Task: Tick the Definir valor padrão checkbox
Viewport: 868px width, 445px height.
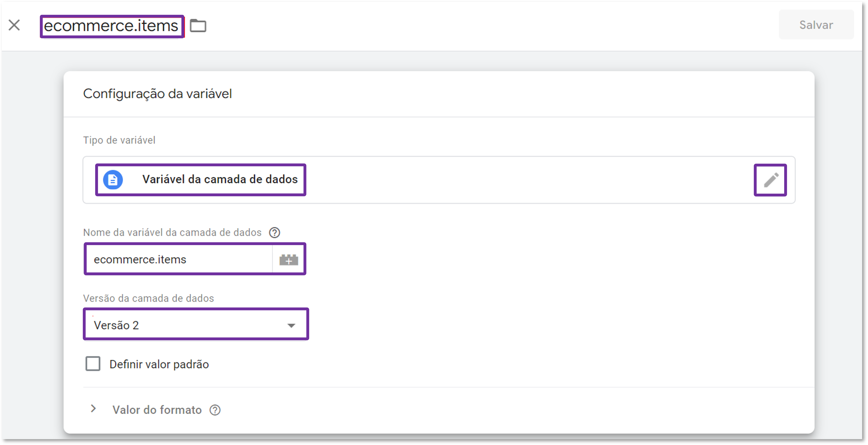Action: point(93,364)
